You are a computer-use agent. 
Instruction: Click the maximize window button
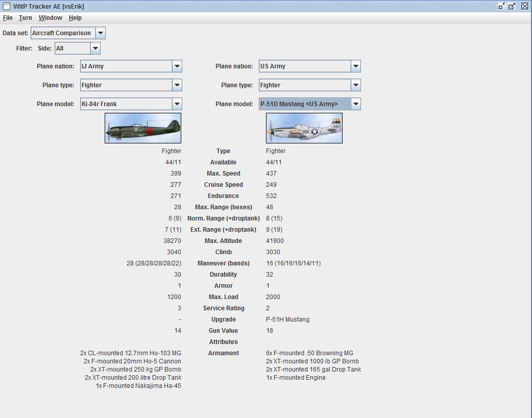512,6
